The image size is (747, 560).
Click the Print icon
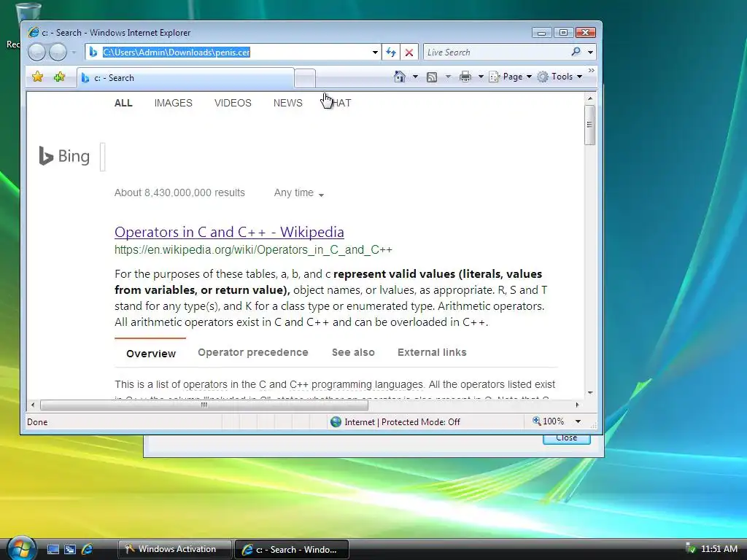pos(465,77)
